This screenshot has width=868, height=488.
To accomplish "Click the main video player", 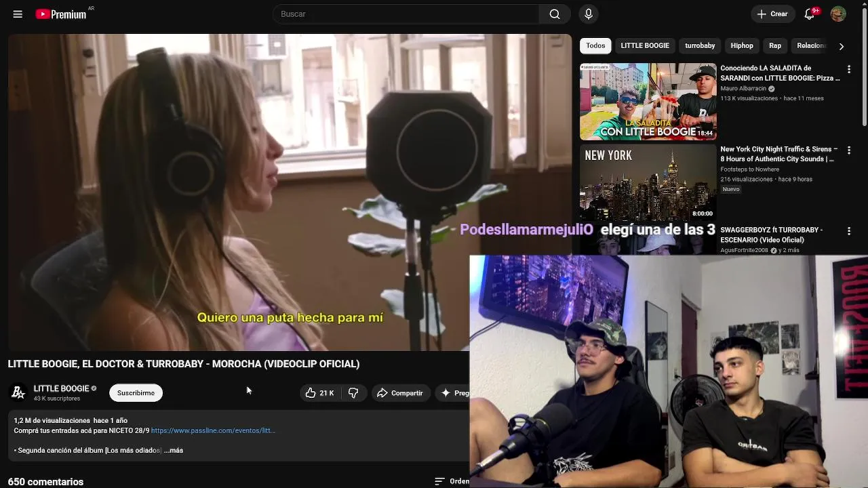I will pos(290,192).
